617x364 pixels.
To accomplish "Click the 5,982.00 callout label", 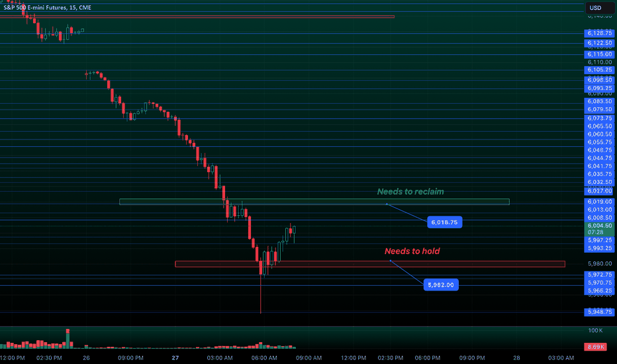I will click(x=441, y=285).
